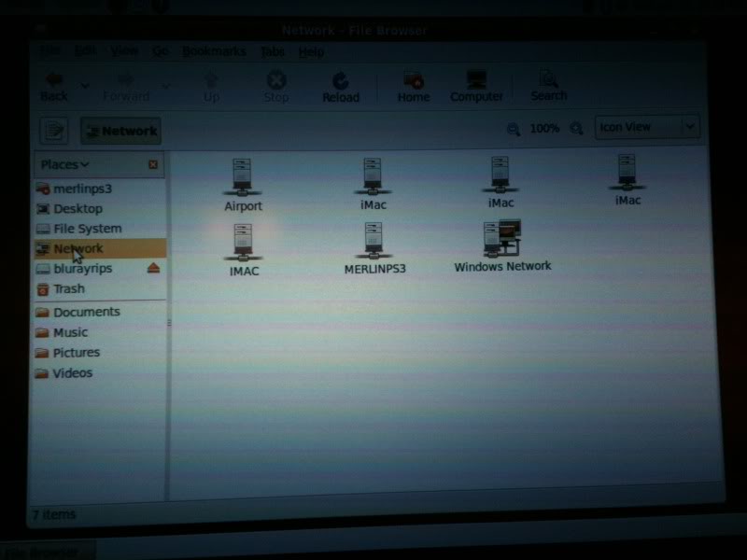Open the Help menu
Screen dimensions: 747x560
311,51
